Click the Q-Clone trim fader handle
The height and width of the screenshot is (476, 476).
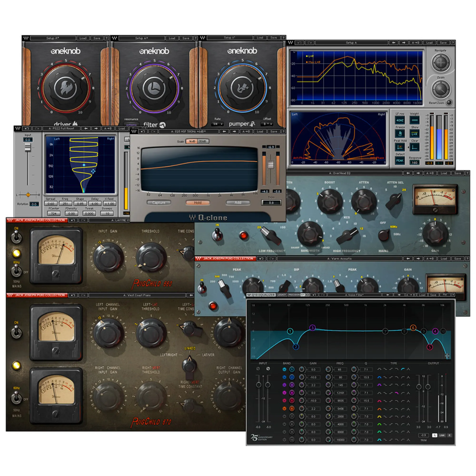click(x=271, y=165)
